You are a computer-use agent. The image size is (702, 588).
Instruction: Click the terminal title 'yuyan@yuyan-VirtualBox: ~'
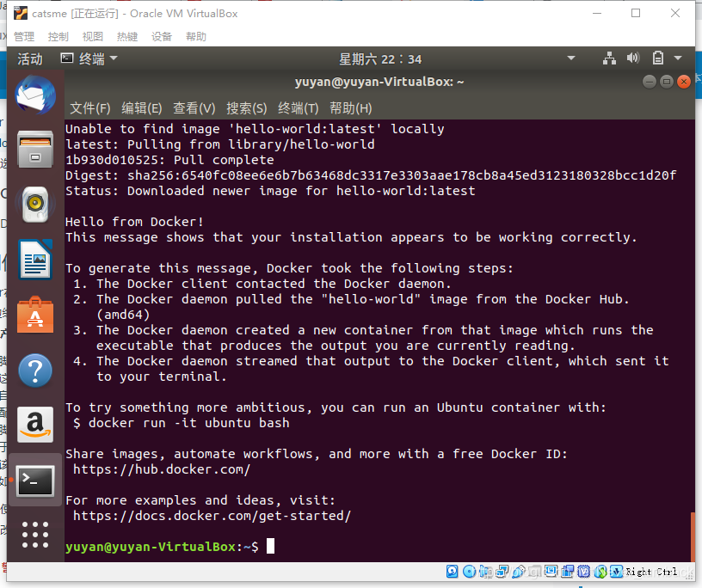pos(379,82)
